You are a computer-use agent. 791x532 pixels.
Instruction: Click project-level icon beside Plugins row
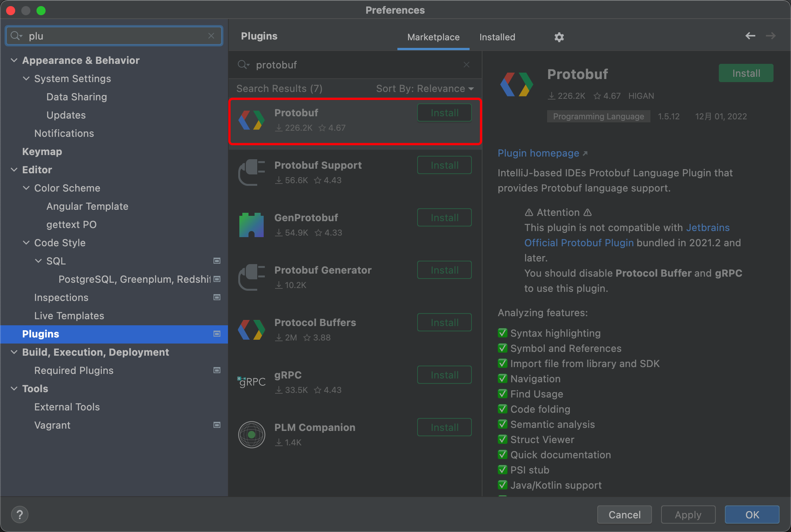point(217,334)
